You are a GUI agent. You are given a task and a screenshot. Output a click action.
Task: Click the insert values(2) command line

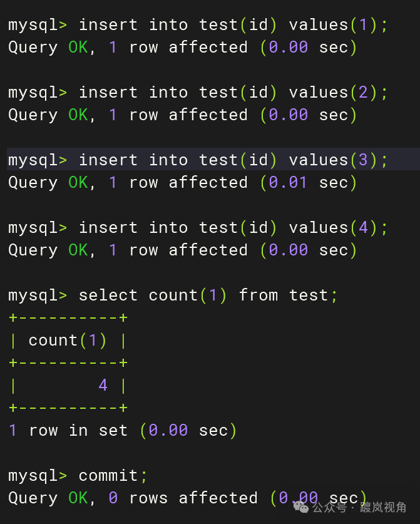coord(198,93)
